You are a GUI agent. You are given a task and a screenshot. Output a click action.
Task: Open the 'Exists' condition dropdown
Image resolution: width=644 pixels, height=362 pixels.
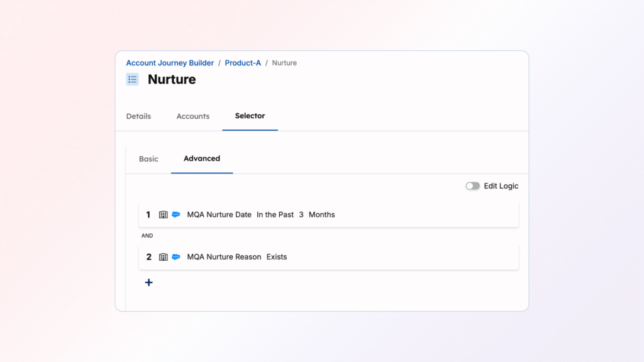[277, 256]
